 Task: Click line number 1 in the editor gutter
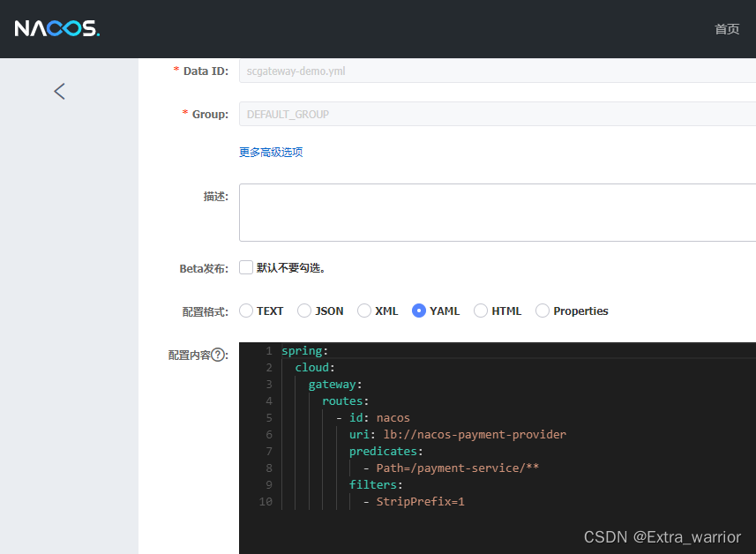pos(268,350)
